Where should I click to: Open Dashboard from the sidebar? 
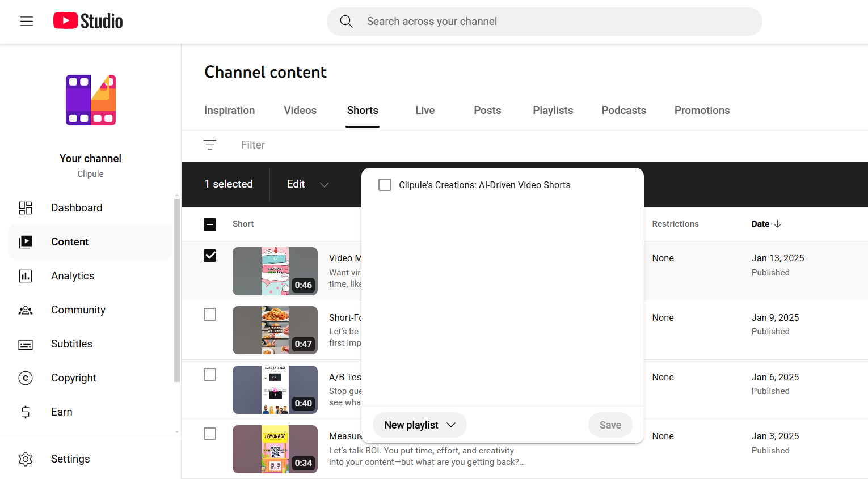pyautogui.click(x=91, y=208)
